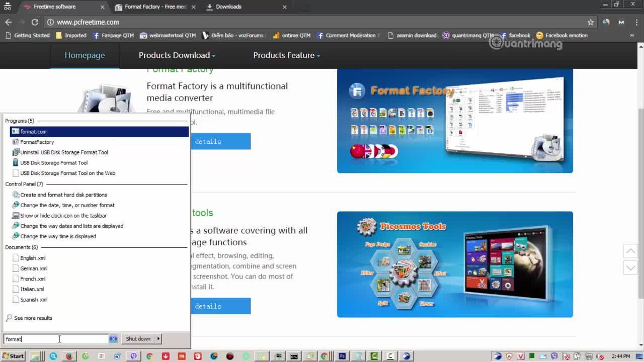Click the Windows Start button

[13, 356]
